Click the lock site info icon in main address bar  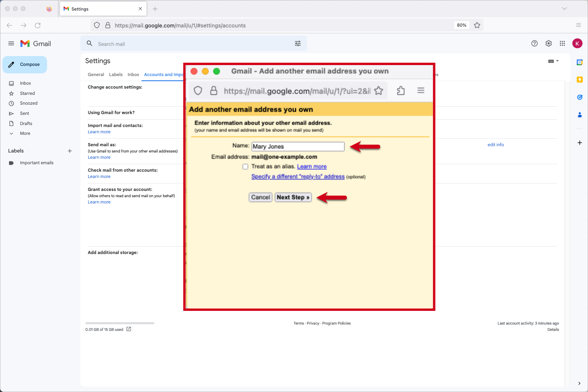click(x=108, y=25)
